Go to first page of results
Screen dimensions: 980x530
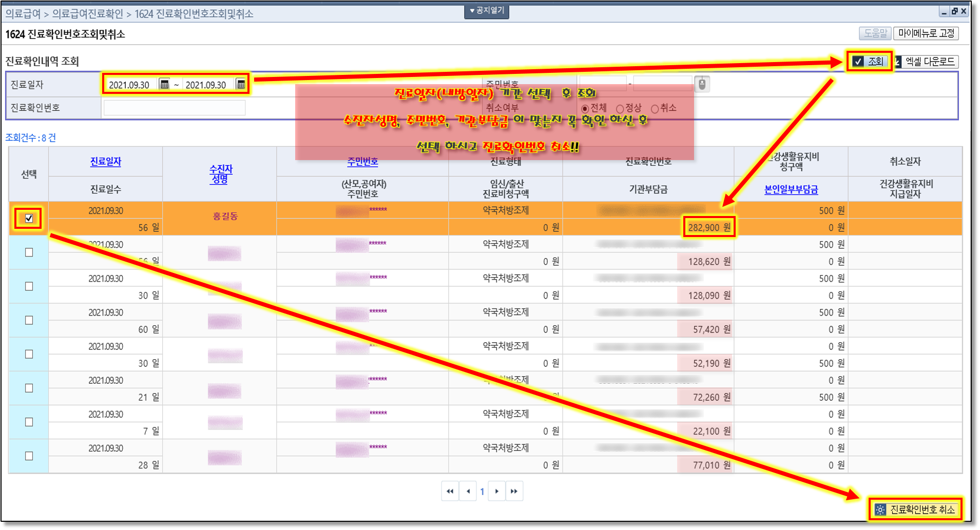click(450, 491)
